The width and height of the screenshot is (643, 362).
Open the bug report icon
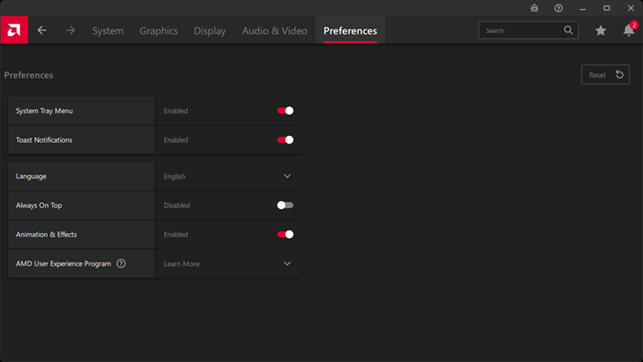[x=534, y=8]
